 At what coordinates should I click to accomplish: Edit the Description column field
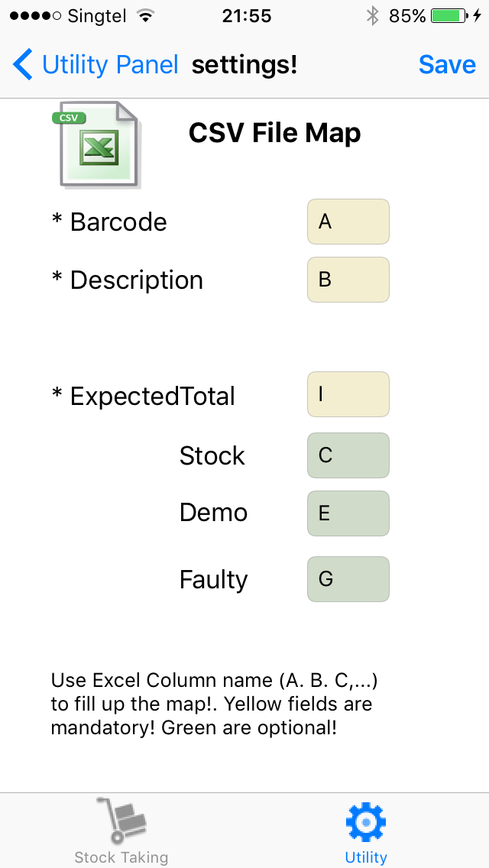[348, 280]
